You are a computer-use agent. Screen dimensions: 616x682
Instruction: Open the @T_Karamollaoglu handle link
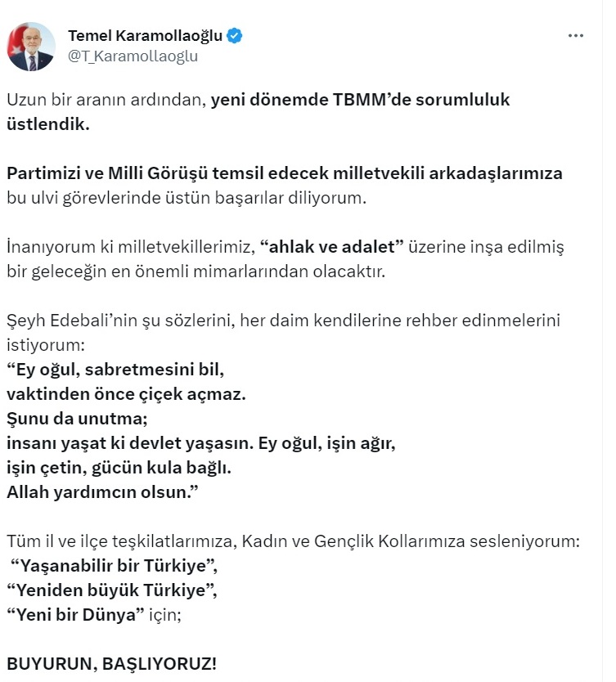pos(133,56)
